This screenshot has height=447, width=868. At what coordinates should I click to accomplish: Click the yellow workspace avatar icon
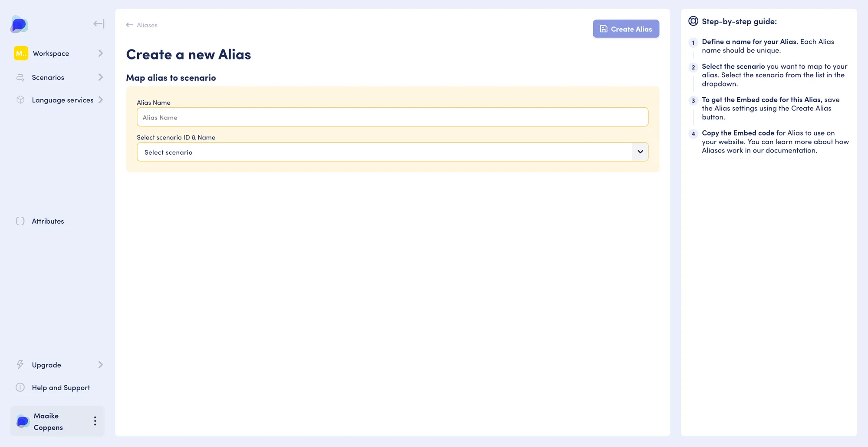pyautogui.click(x=21, y=53)
